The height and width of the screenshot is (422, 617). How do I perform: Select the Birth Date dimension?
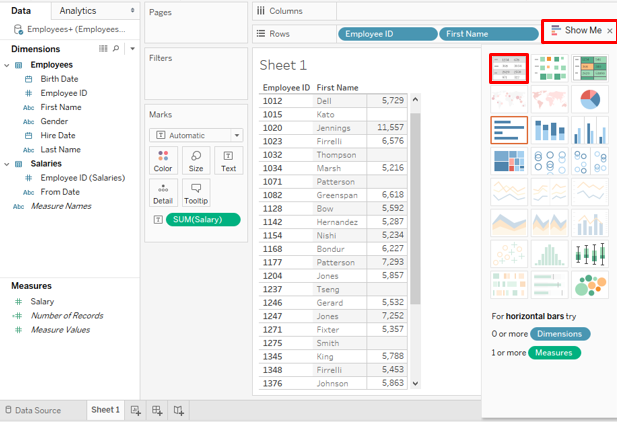[59, 79]
